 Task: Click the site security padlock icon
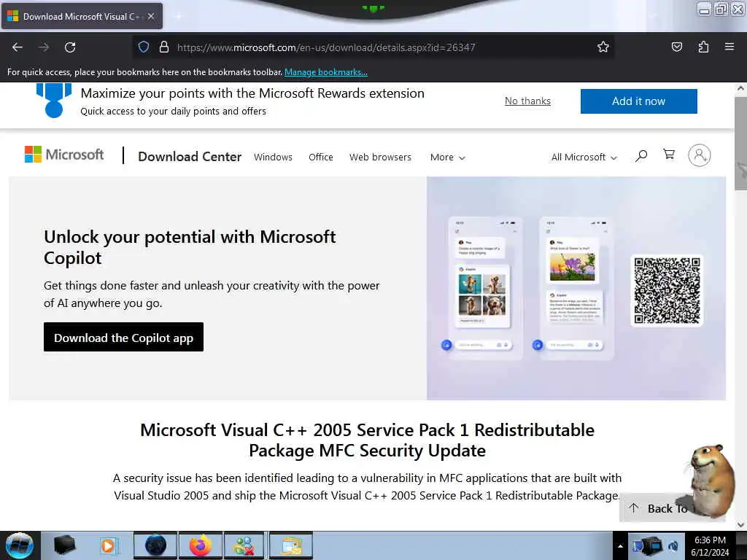pyautogui.click(x=164, y=47)
